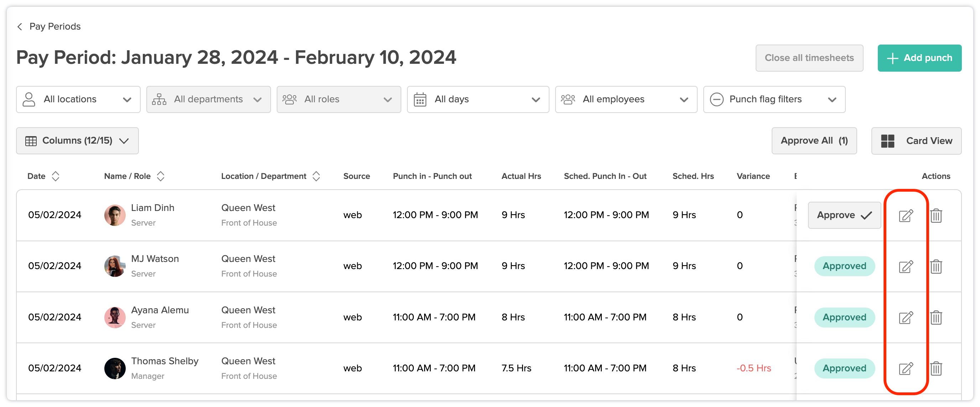Sort by Location / Department header
This screenshot has height=407, width=980.
pos(316,176)
